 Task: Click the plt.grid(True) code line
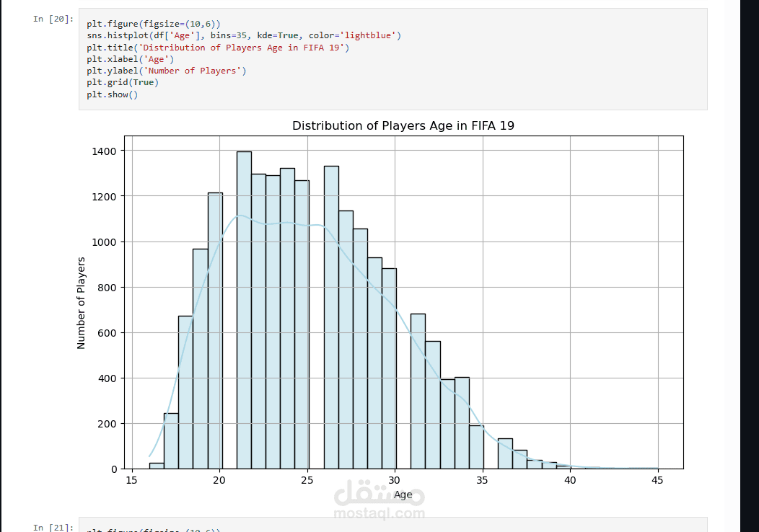point(123,82)
